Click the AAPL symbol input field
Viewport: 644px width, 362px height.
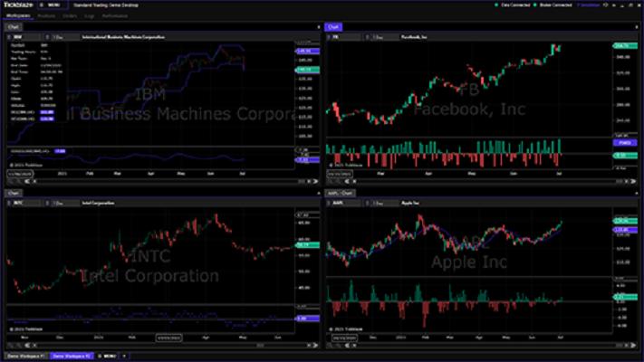346,203
